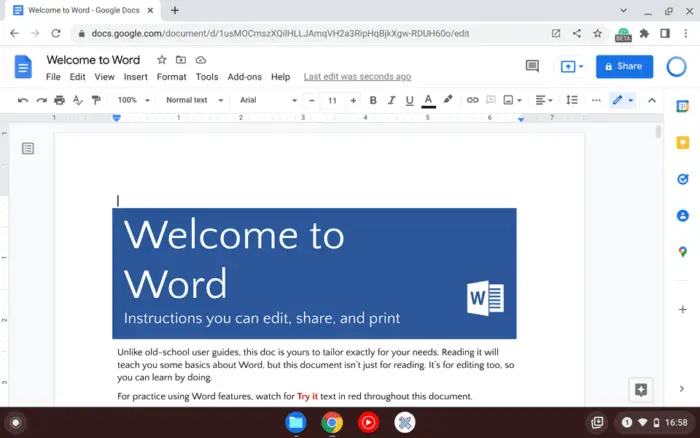Star the document next to the title
Viewport: 700px width, 438px height.
pos(162,59)
